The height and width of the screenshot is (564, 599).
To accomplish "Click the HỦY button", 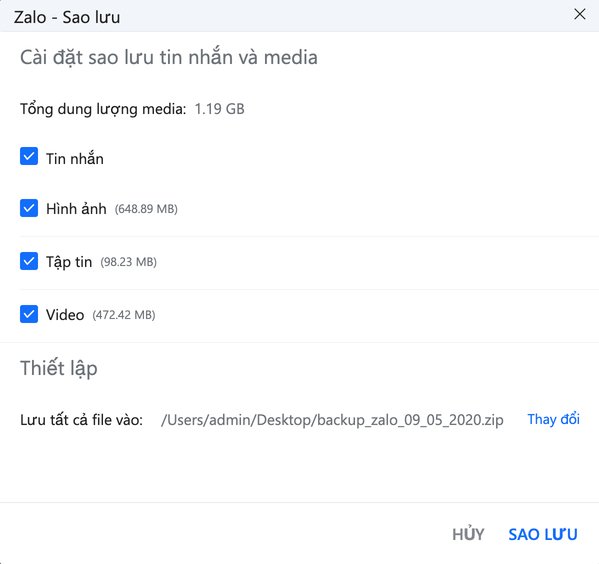I will (x=468, y=534).
